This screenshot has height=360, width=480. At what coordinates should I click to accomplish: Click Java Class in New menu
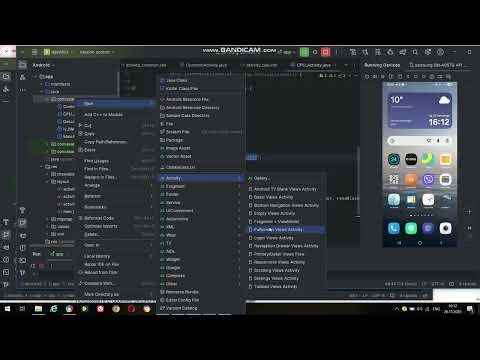click(x=201, y=80)
